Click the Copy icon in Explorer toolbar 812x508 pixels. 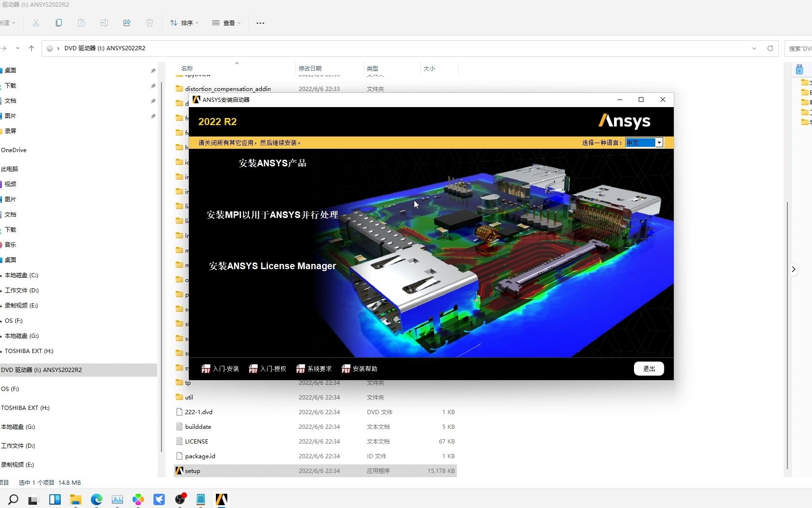(x=59, y=23)
